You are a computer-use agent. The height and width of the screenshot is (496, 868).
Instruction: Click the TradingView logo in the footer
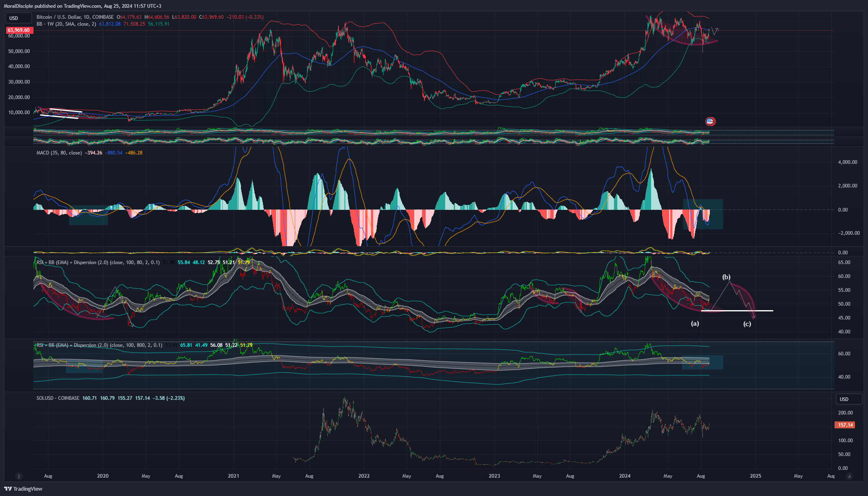coord(23,489)
